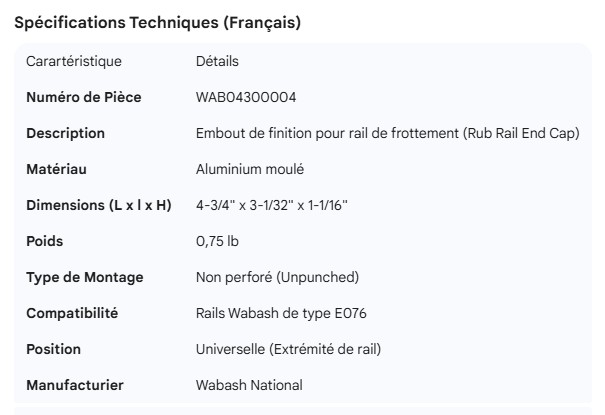Click the "Universelle (Extrémité de rail)" value
The width and height of the screenshot is (605, 415).
tap(288, 349)
